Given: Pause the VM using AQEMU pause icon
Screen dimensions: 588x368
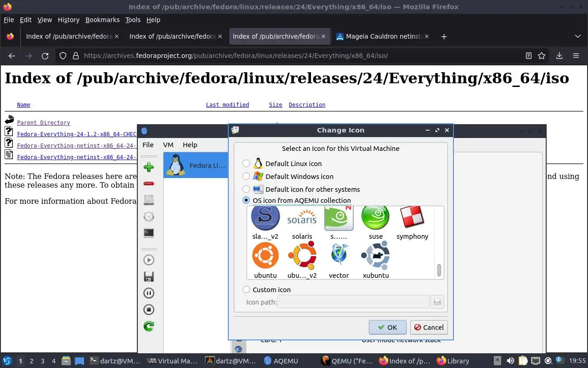Looking at the screenshot, I should [148, 293].
